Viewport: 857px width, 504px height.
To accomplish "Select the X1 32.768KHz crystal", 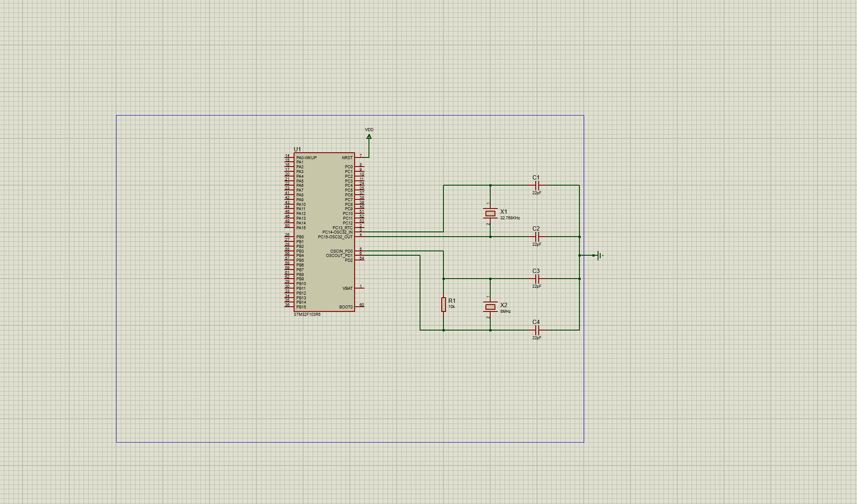I will pyautogui.click(x=490, y=213).
